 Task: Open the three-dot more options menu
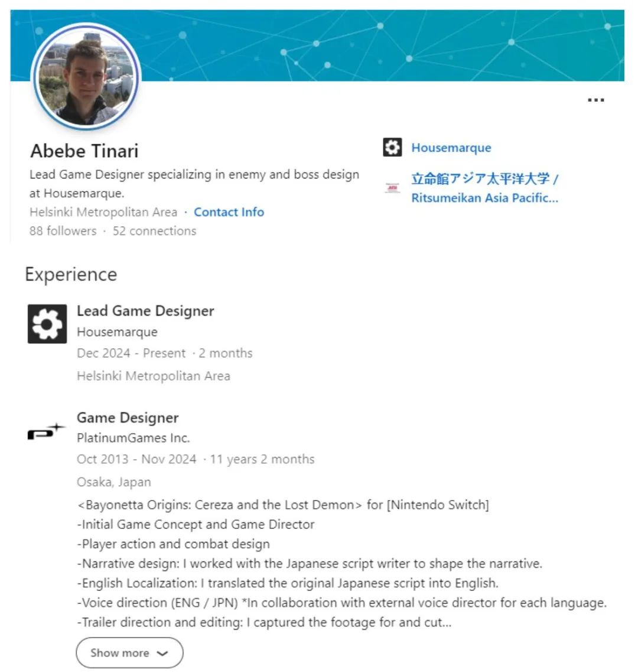coord(595,100)
